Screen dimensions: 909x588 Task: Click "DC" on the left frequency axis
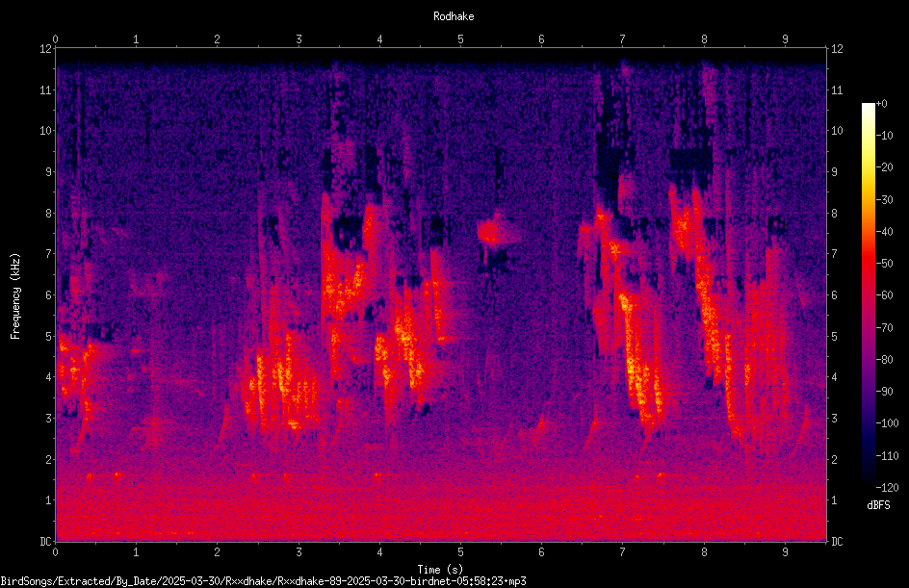46,542
